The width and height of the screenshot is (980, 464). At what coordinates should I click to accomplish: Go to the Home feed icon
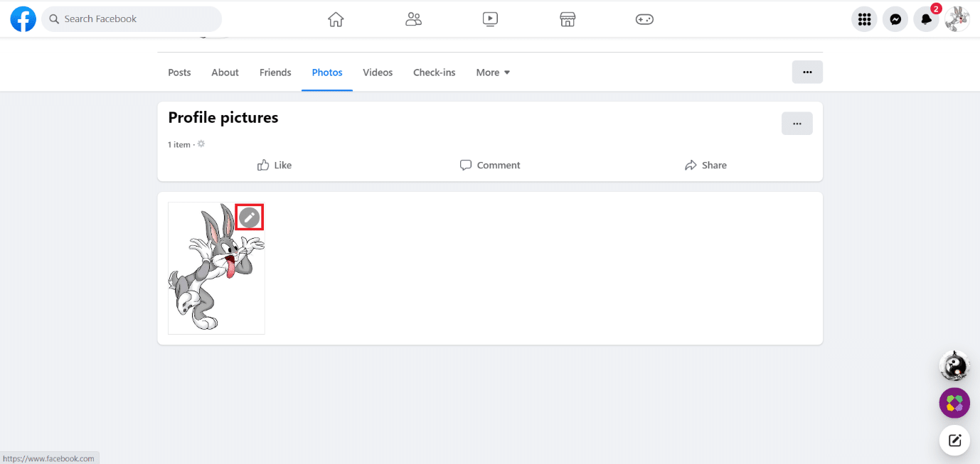[x=336, y=19]
